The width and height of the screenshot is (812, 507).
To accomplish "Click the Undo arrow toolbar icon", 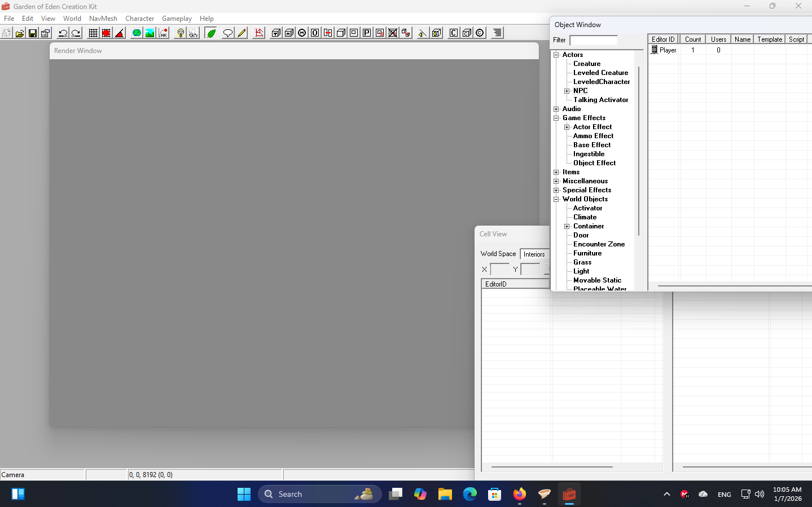I will pos(63,33).
